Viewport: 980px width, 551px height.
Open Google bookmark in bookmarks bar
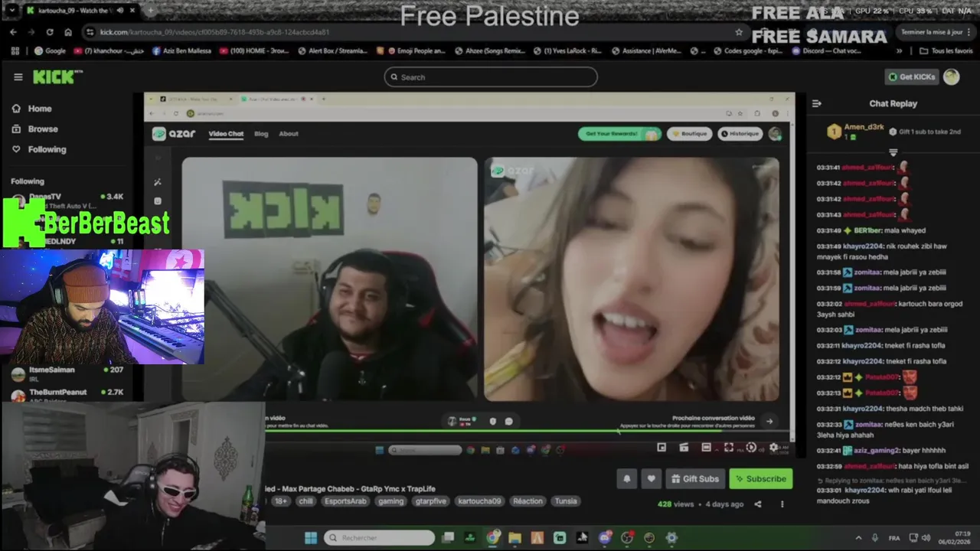50,51
